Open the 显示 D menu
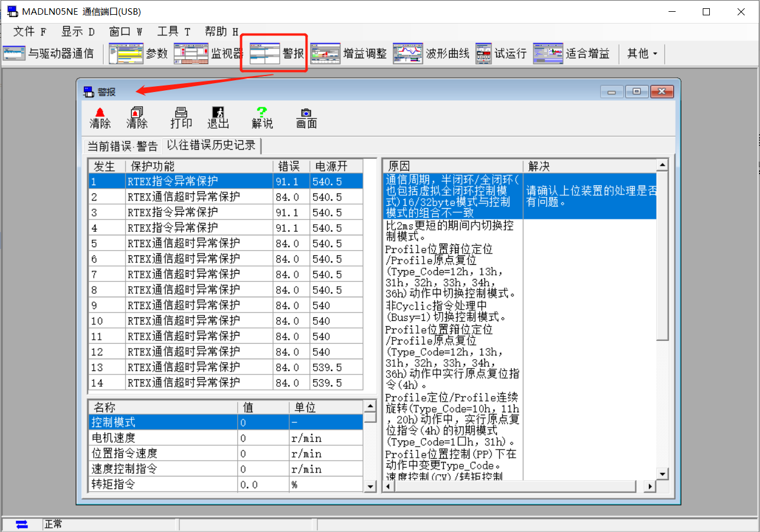This screenshot has width=760, height=532. tap(78, 32)
